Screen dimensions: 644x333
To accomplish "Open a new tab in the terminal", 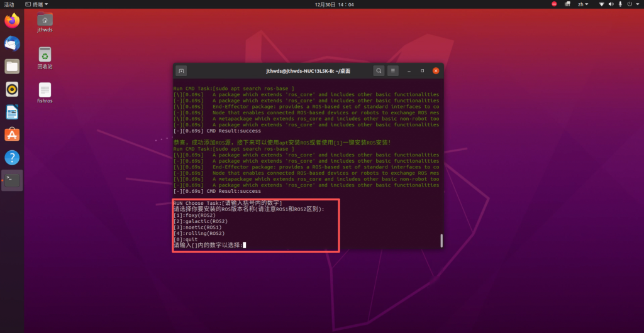I will pyautogui.click(x=181, y=71).
